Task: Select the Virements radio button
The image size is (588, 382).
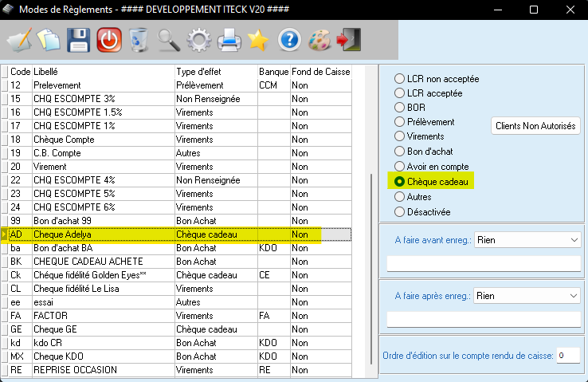Action: click(x=399, y=136)
